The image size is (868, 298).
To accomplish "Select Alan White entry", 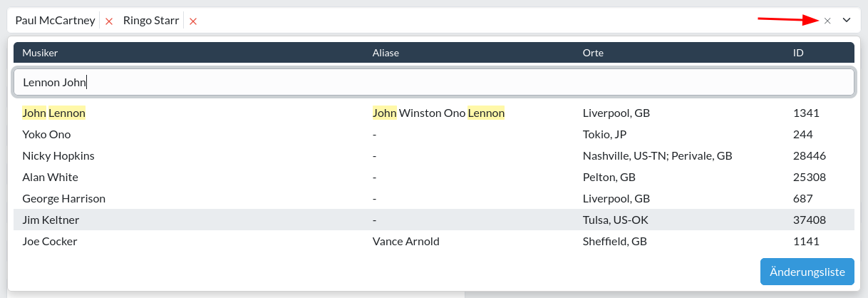I will pos(434,177).
